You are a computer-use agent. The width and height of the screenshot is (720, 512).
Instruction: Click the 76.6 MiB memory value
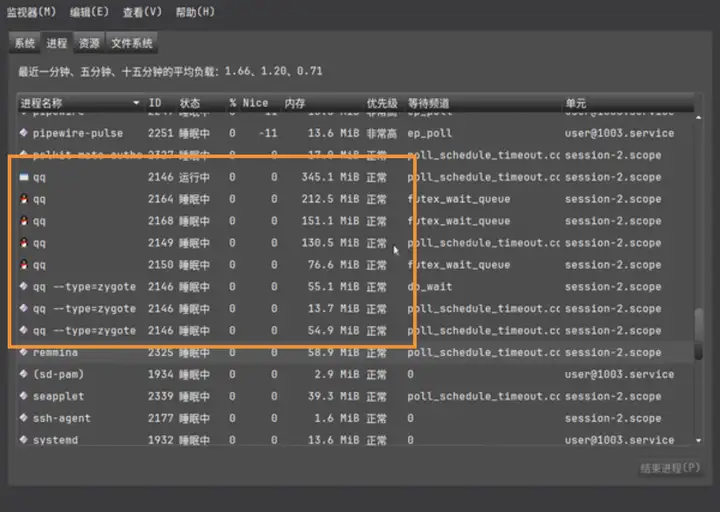point(333,264)
